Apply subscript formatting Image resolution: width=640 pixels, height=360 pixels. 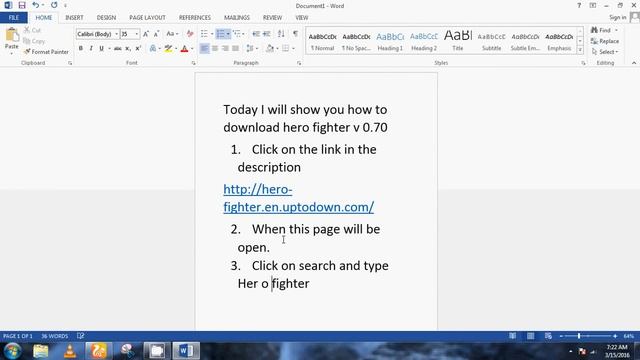coord(128,49)
